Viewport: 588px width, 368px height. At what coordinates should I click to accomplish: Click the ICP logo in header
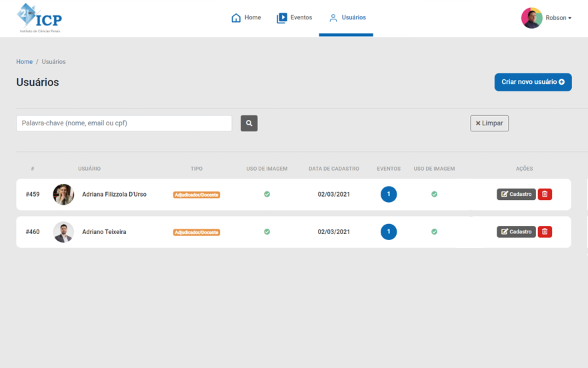pyautogui.click(x=39, y=18)
